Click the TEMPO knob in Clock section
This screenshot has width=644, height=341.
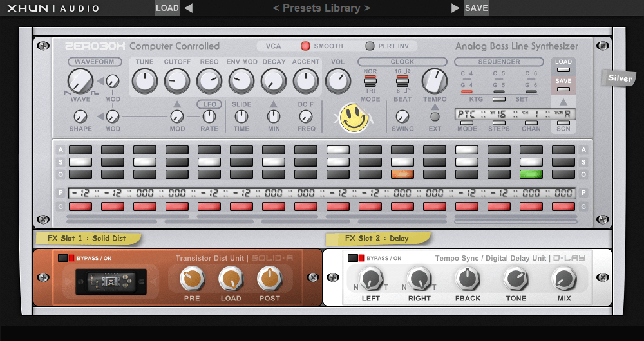(434, 82)
